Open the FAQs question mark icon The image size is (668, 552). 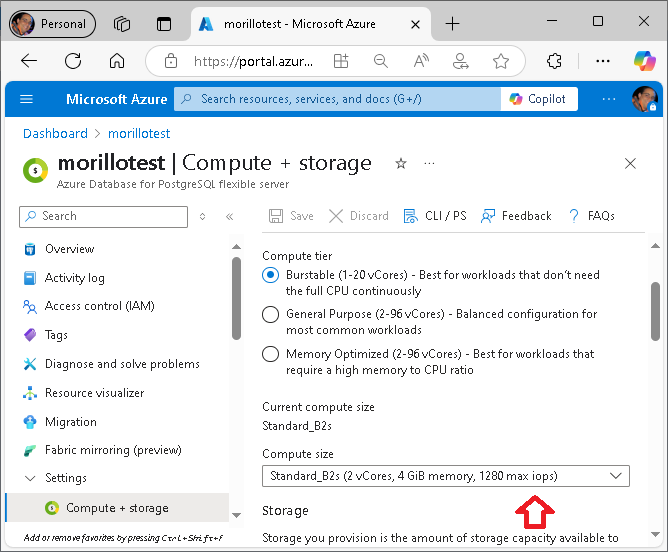(x=574, y=216)
